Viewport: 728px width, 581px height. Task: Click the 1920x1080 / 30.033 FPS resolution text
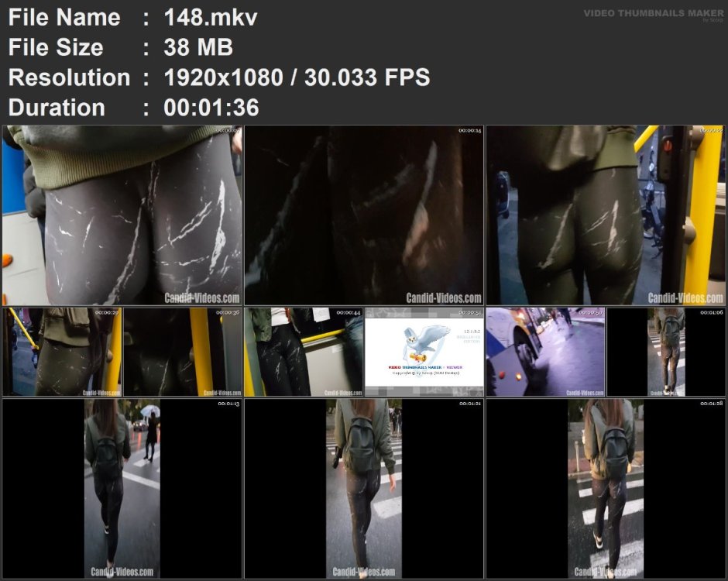297,77
